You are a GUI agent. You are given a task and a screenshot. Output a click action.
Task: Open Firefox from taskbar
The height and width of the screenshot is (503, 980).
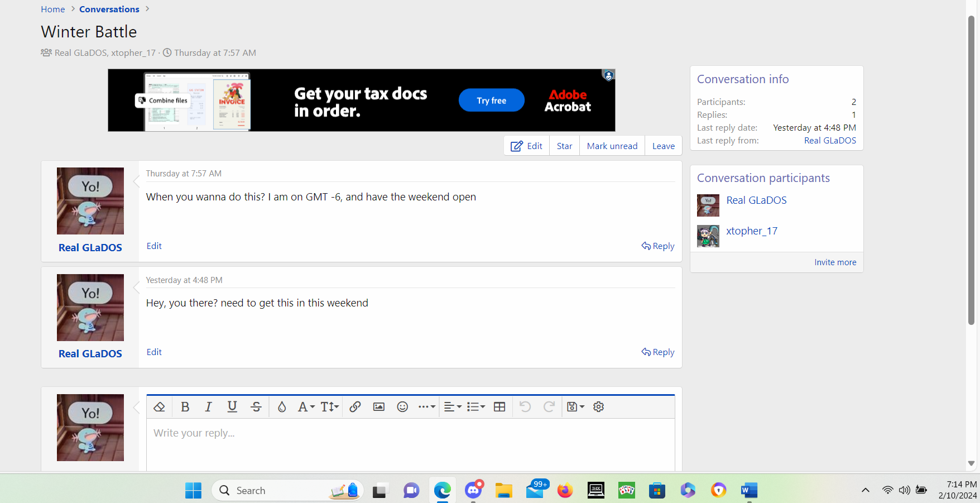(x=565, y=491)
